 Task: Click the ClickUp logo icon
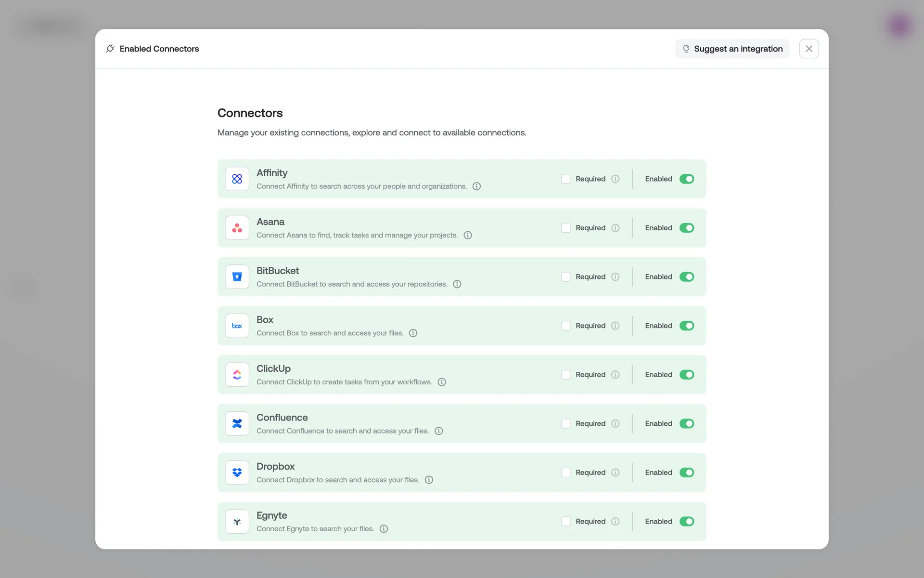[x=237, y=375]
